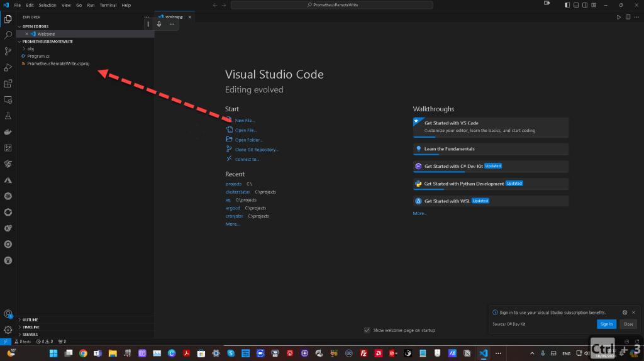Toggle Primary Side Bar layout icon

click(x=567, y=5)
